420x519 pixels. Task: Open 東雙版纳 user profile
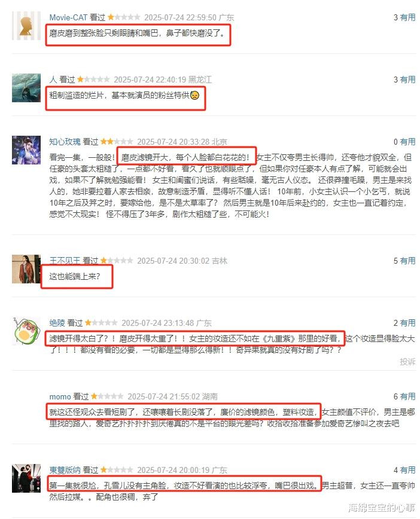(65, 470)
